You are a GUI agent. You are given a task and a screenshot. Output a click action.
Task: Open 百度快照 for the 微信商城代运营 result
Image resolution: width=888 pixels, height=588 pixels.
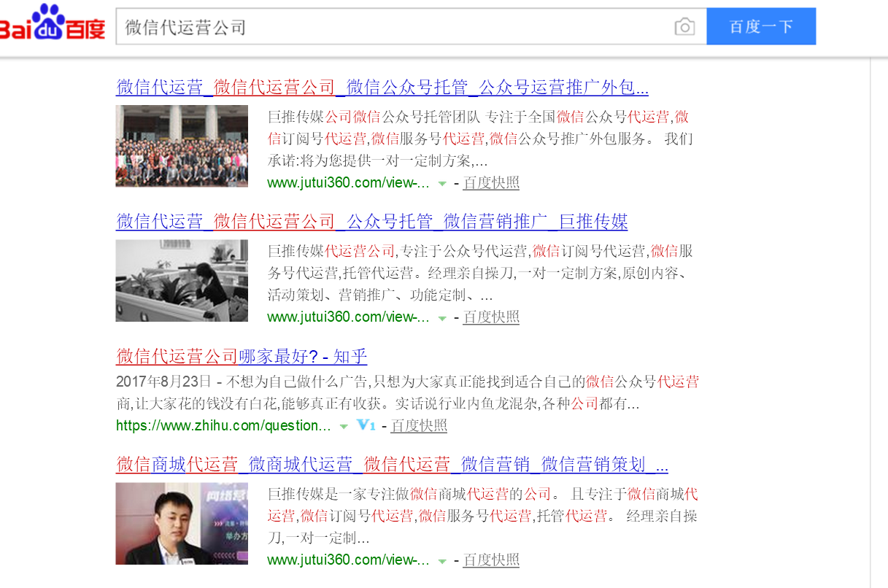[x=491, y=560]
